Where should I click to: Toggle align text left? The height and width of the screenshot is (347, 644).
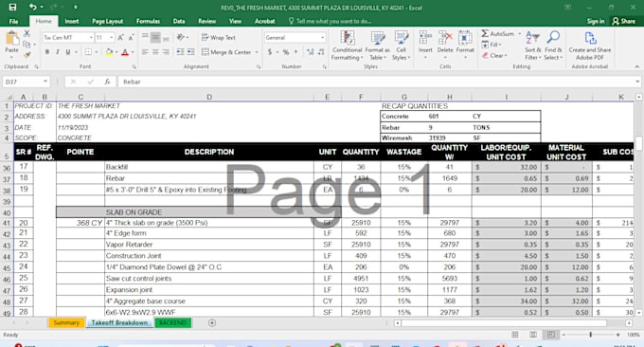click(145, 52)
